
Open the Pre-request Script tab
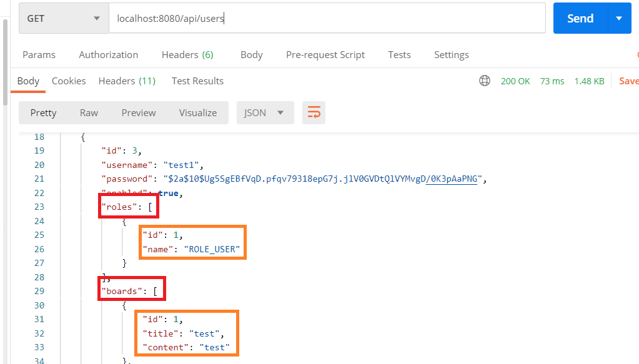tap(325, 54)
